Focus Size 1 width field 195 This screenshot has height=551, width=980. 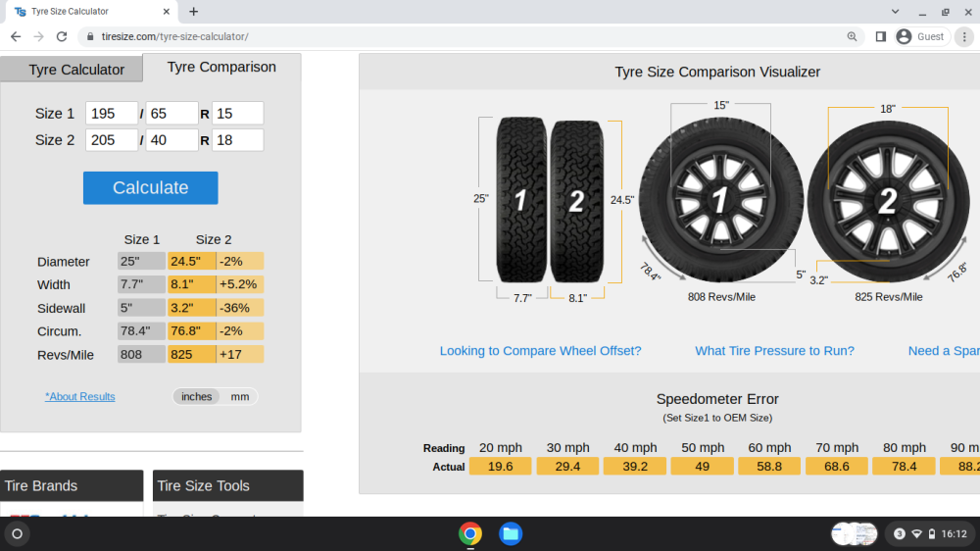[x=112, y=113]
